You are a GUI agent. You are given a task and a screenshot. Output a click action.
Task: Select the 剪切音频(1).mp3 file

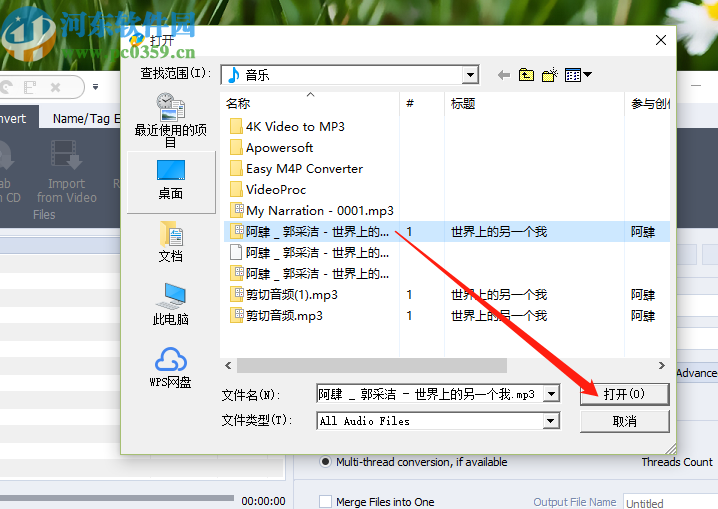(284, 295)
